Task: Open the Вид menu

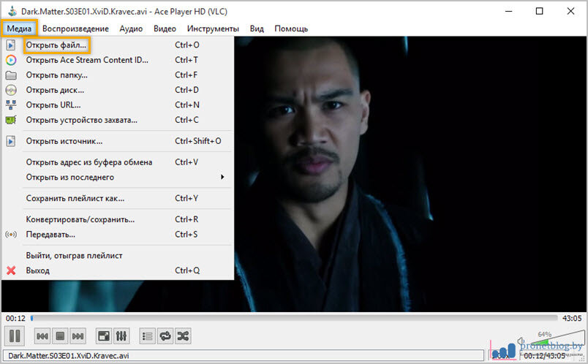Action: click(257, 29)
